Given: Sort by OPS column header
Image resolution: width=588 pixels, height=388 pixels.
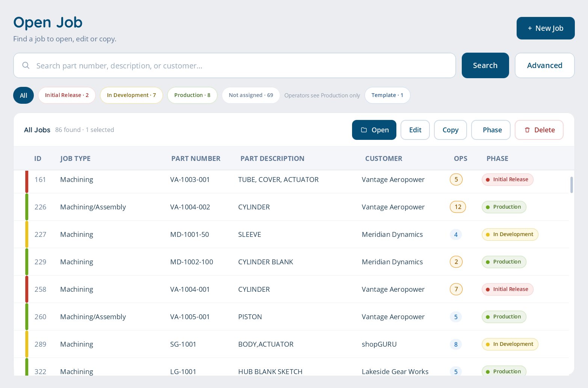Looking at the screenshot, I should click(x=461, y=159).
